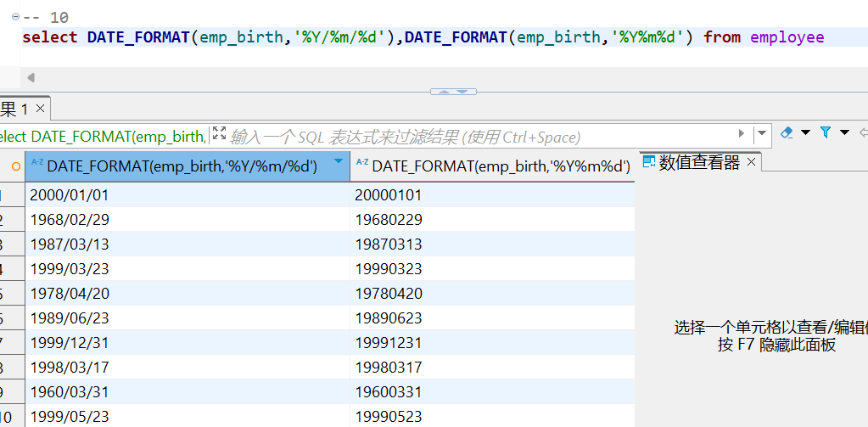Click the panel divider collapse handle
This screenshot has width=868, height=427.
[x=453, y=92]
